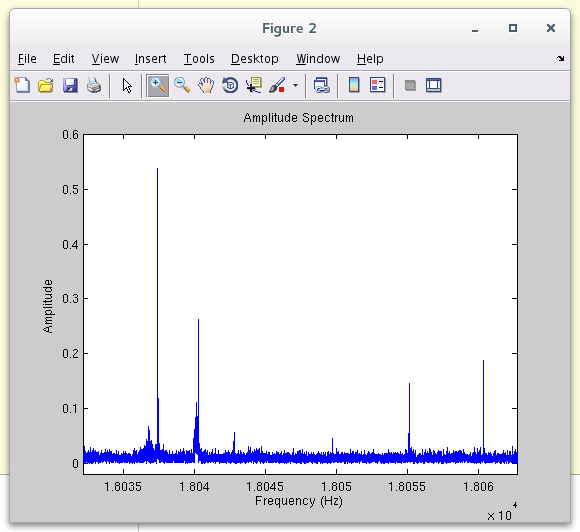Insert a colorbar using toolbar icon
The height and width of the screenshot is (532, 580).
[354, 85]
